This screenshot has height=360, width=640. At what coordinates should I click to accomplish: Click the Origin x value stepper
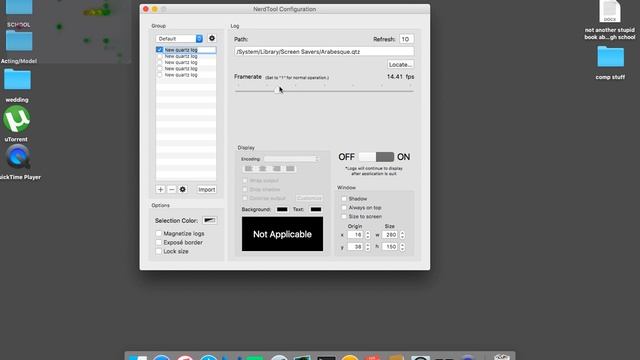coord(368,235)
